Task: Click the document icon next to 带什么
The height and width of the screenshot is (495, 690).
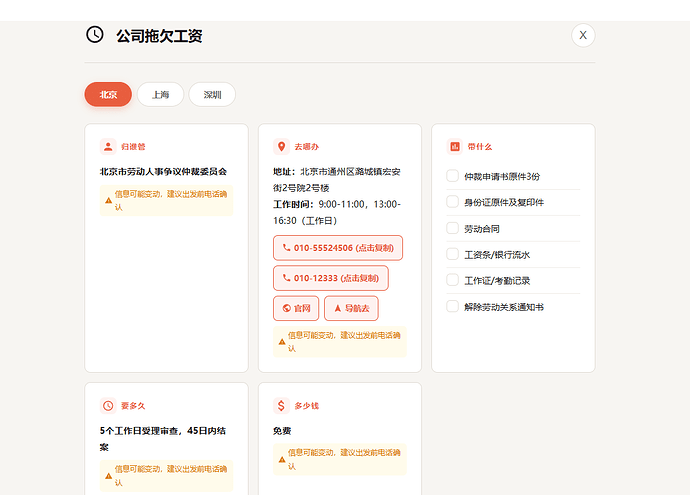Action: pos(455,147)
